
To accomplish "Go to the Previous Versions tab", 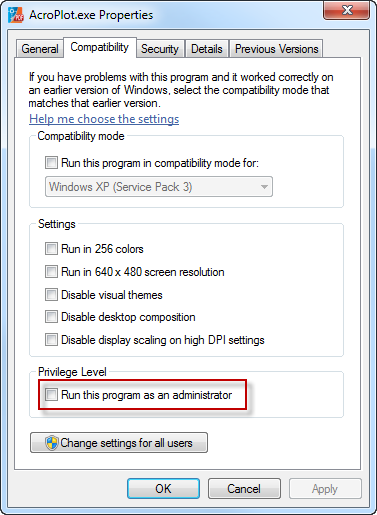I will (276, 49).
